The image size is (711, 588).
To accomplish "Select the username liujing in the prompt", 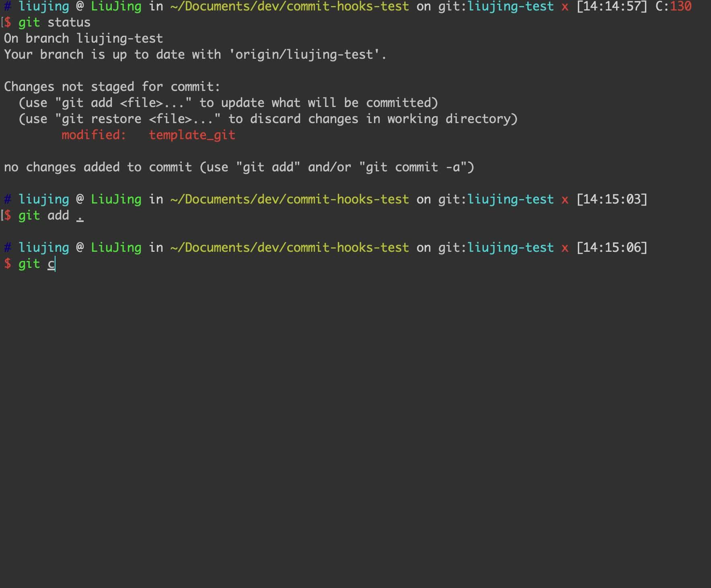I will [x=43, y=6].
